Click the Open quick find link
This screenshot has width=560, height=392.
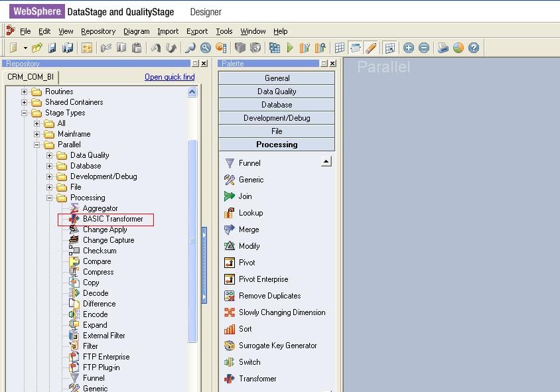pyautogui.click(x=169, y=77)
